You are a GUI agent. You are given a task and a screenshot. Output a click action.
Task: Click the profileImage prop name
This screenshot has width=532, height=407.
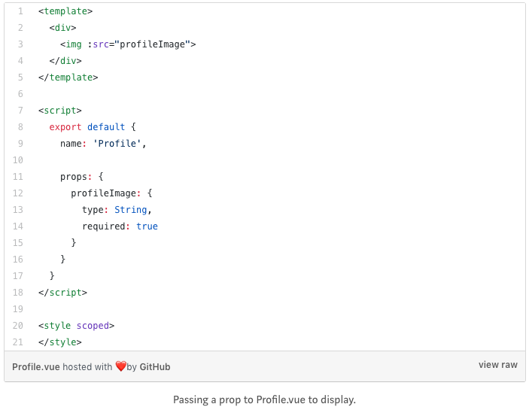(x=104, y=193)
